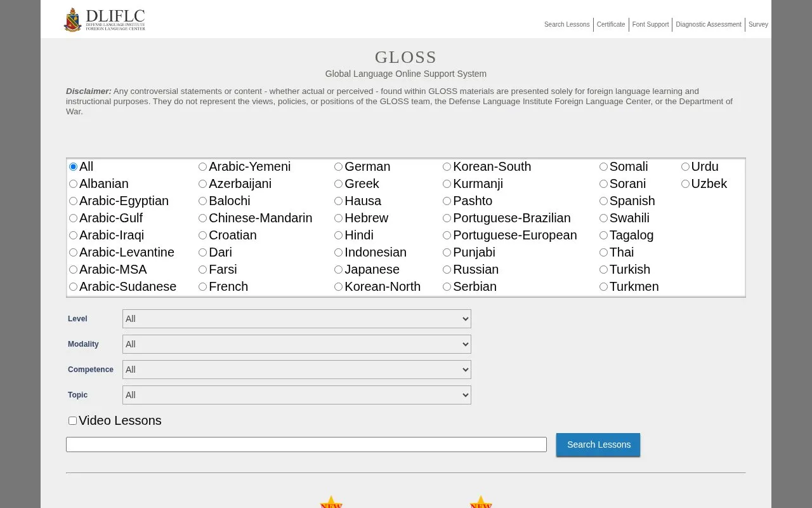812x508 pixels.
Task: Select the Russian radio button
Action: pos(447,270)
